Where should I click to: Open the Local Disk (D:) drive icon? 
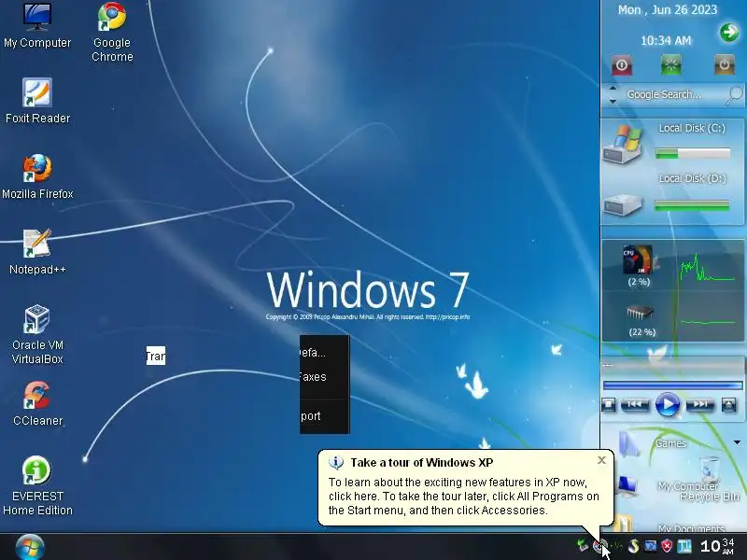[623, 204]
